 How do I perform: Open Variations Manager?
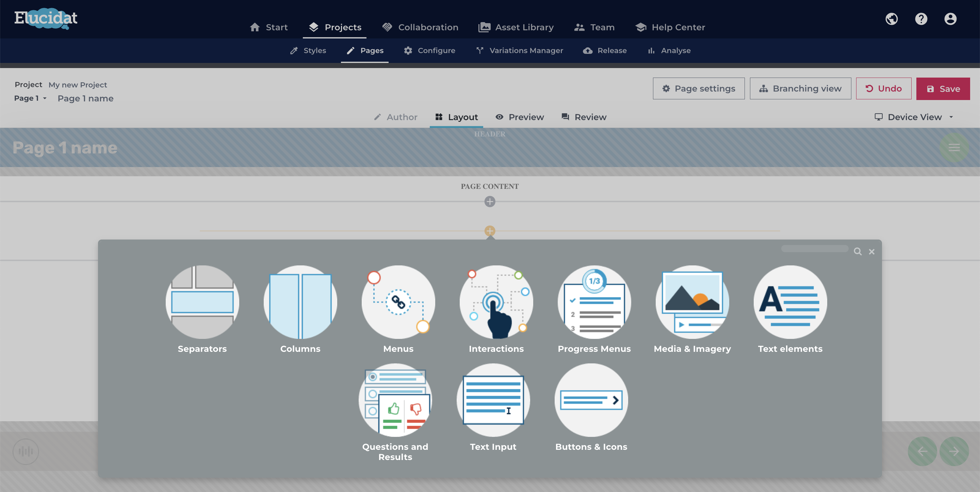519,51
